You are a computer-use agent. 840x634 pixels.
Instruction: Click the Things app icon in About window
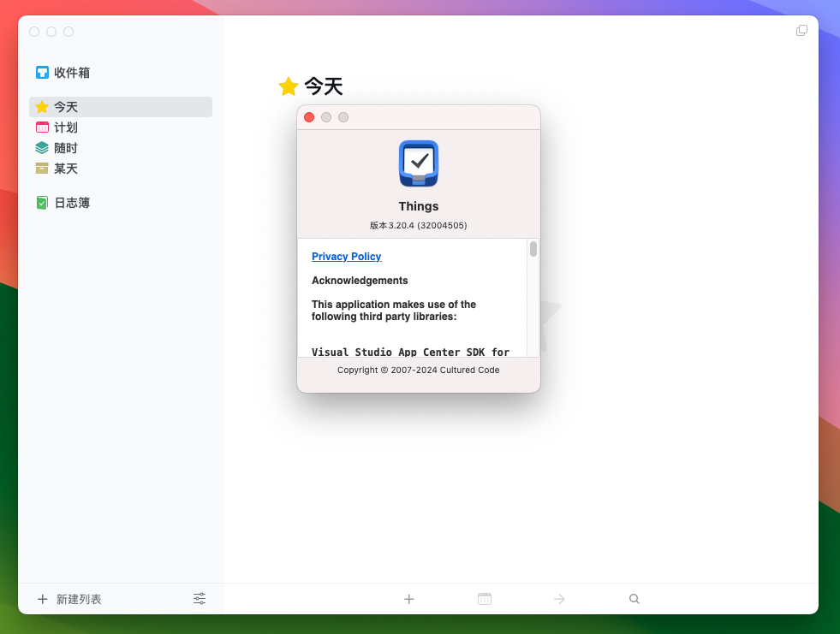(x=418, y=163)
